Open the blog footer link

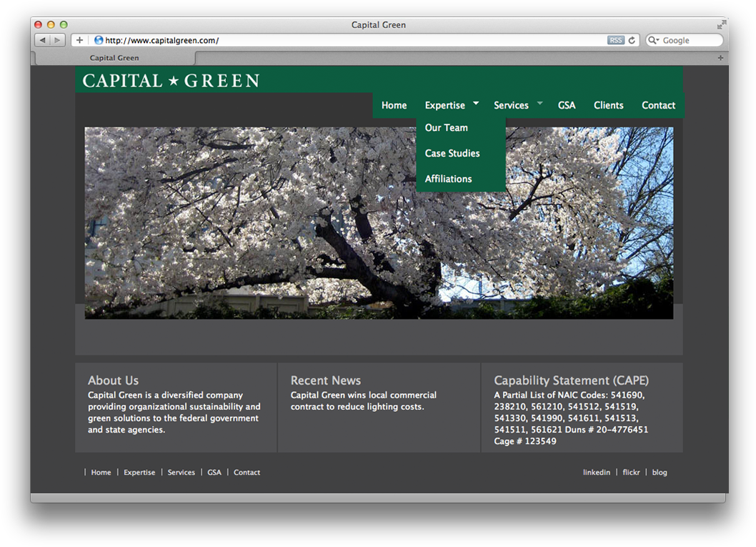660,472
